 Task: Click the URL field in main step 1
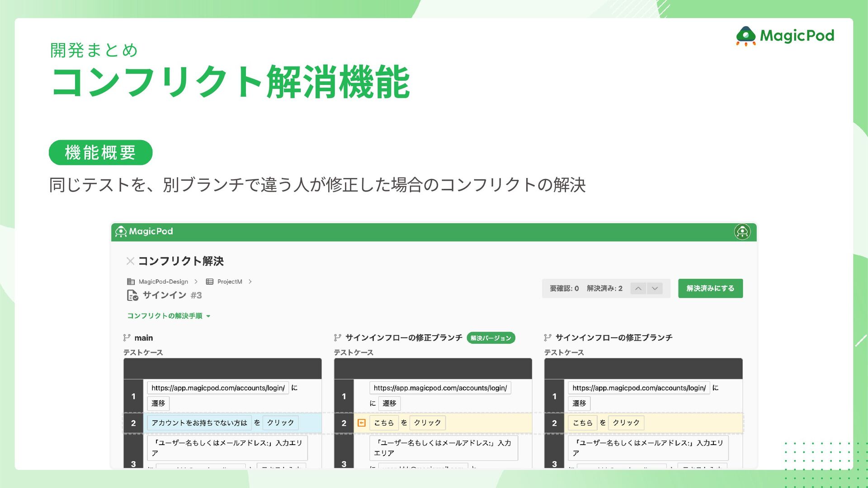coord(218,388)
